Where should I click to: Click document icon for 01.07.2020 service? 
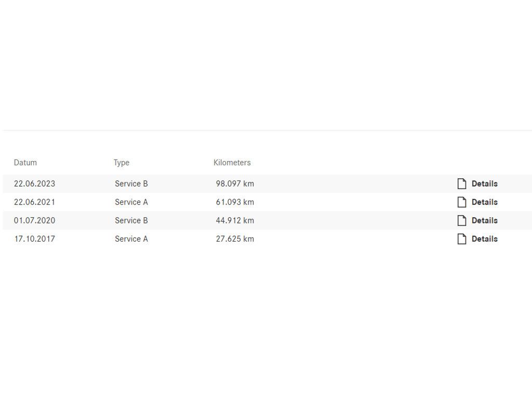tap(462, 220)
